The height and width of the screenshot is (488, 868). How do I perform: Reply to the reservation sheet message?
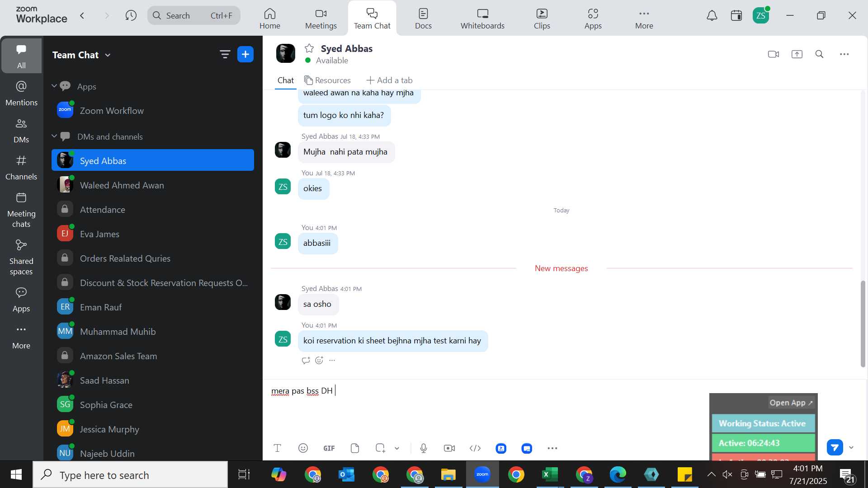[x=306, y=360]
